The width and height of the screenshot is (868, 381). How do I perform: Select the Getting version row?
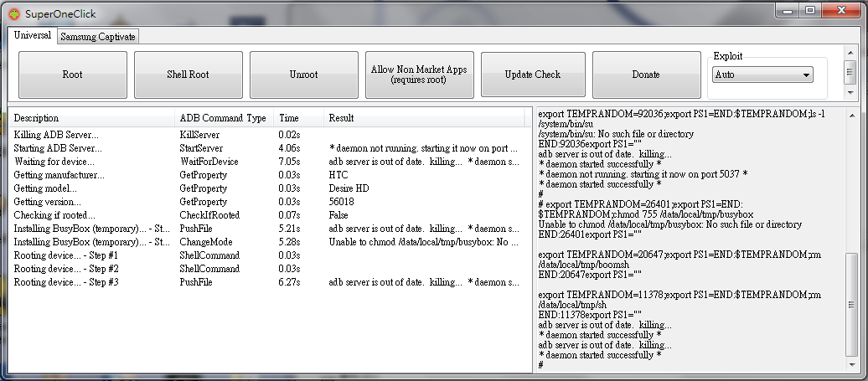point(266,202)
